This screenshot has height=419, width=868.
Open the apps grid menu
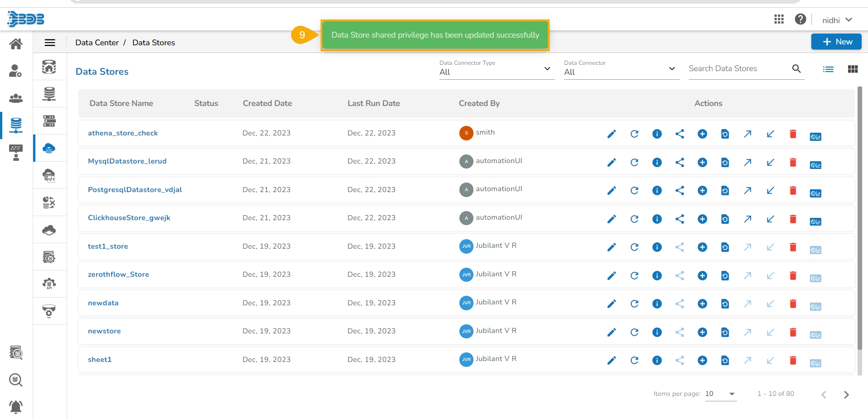coord(779,19)
